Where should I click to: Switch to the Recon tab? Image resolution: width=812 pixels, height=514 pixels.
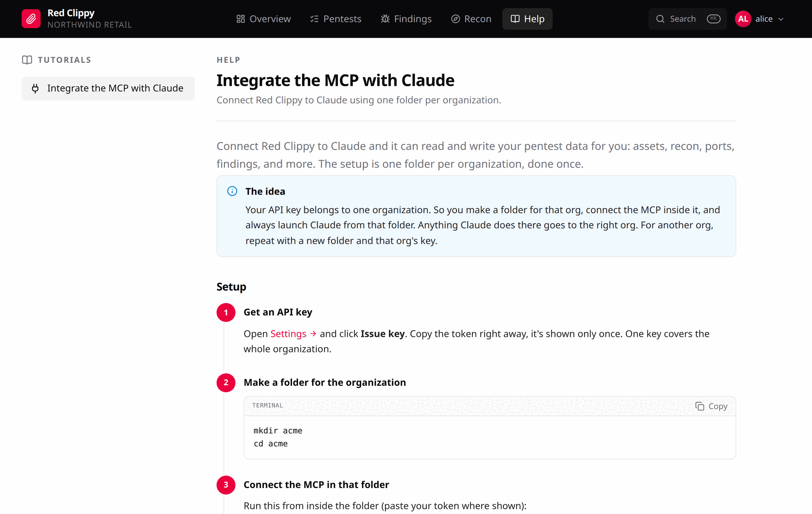[471, 19]
